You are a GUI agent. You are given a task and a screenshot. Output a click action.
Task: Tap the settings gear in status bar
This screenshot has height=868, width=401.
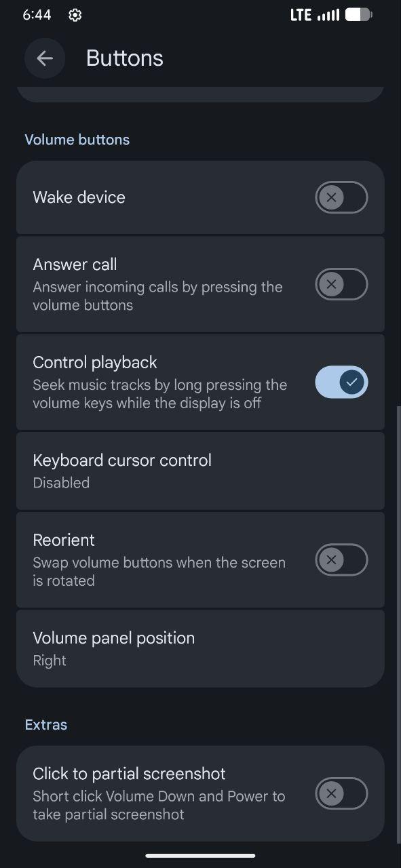tap(75, 15)
